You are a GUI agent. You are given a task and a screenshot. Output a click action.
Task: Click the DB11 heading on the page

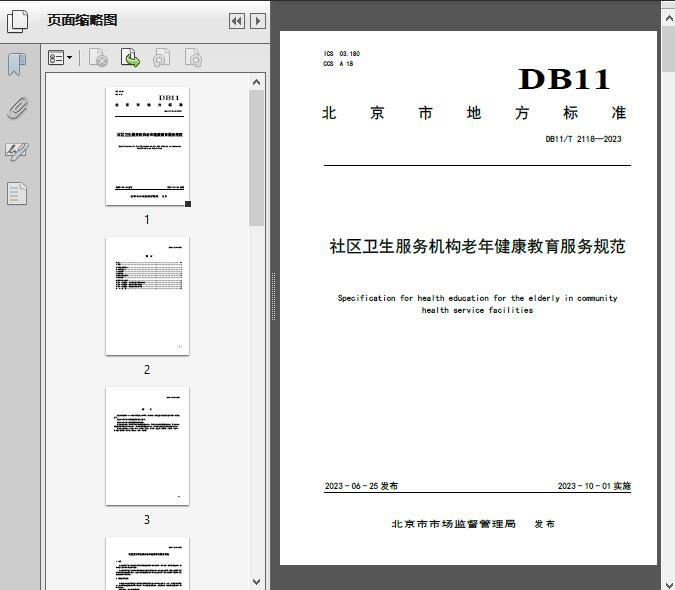pos(564,79)
